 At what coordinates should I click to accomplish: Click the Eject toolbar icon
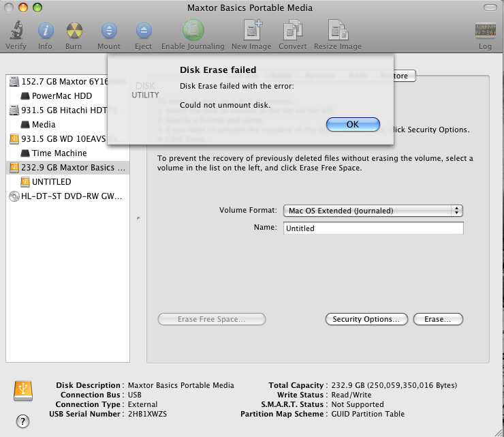click(143, 31)
